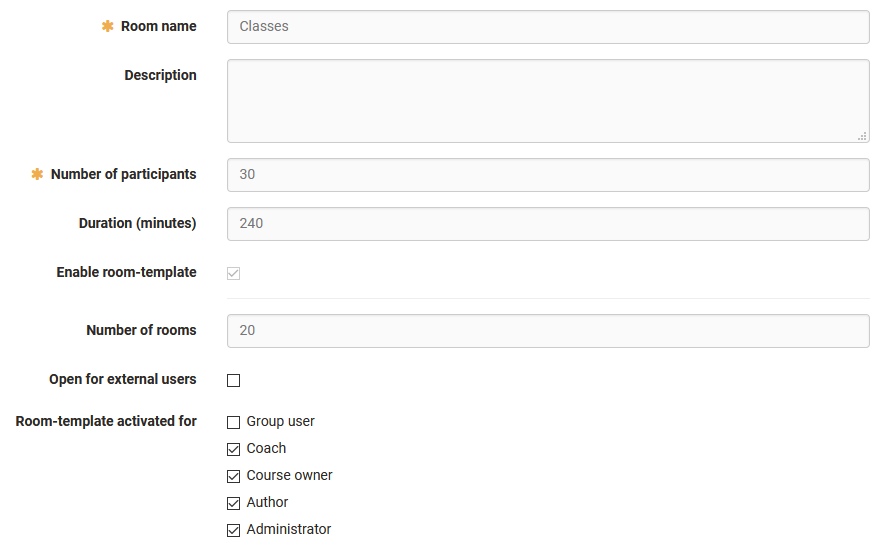Image resolution: width=884 pixels, height=552 pixels.
Task: Click the Description textarea resize handle
Action: coord(862,136)
